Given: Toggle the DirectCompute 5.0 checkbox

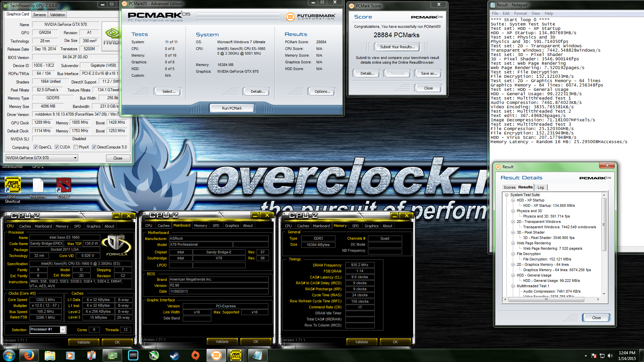Looking at the screenshot, I should [94, 147].
